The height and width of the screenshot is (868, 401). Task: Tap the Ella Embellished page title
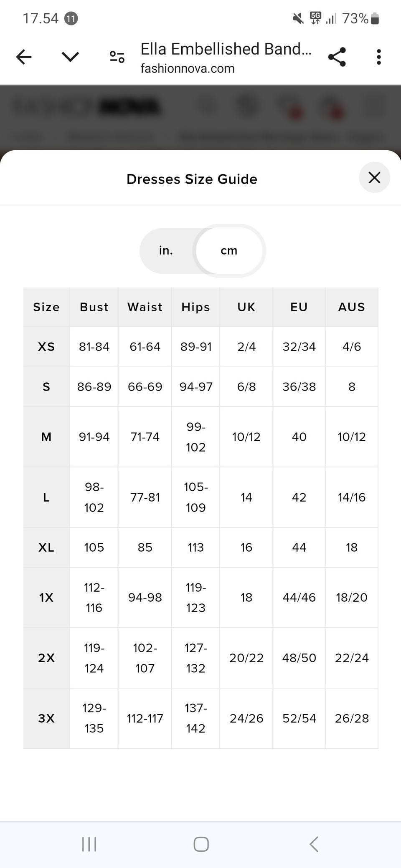coord(226,49)
